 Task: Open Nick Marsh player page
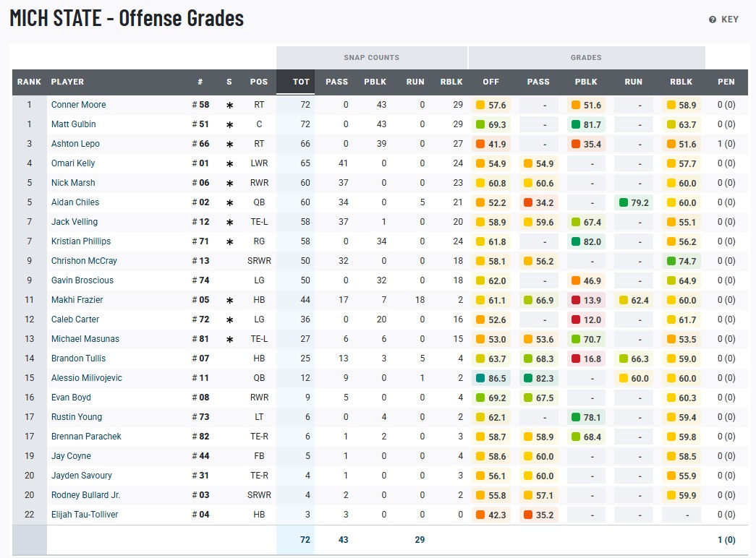73,183
